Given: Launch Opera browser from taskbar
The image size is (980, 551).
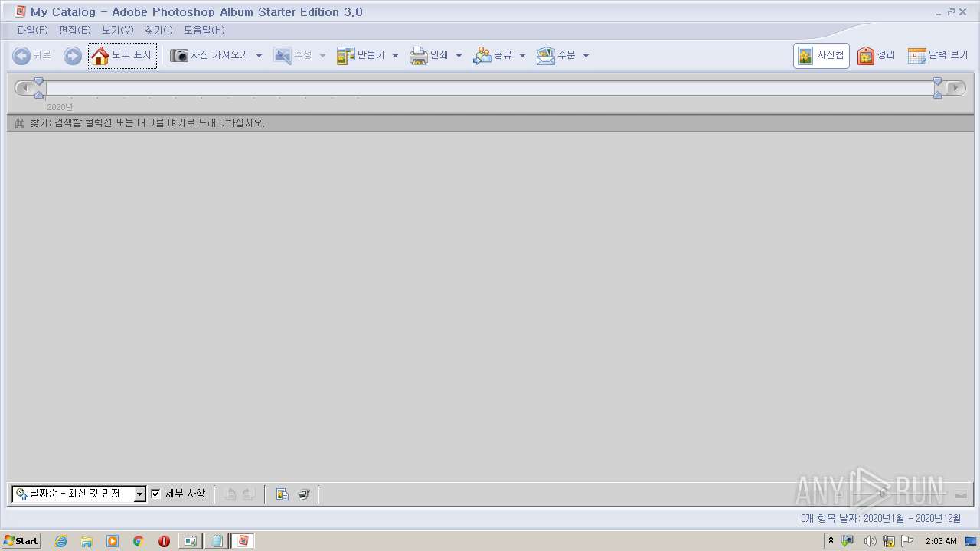Looking at the screenshot, I should click(164, 541).
